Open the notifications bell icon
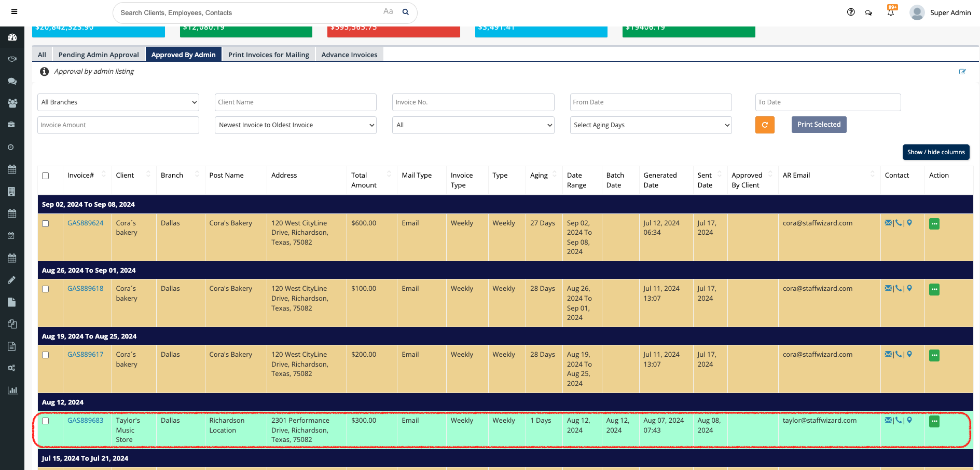980x470 pixels. [890, 13]
